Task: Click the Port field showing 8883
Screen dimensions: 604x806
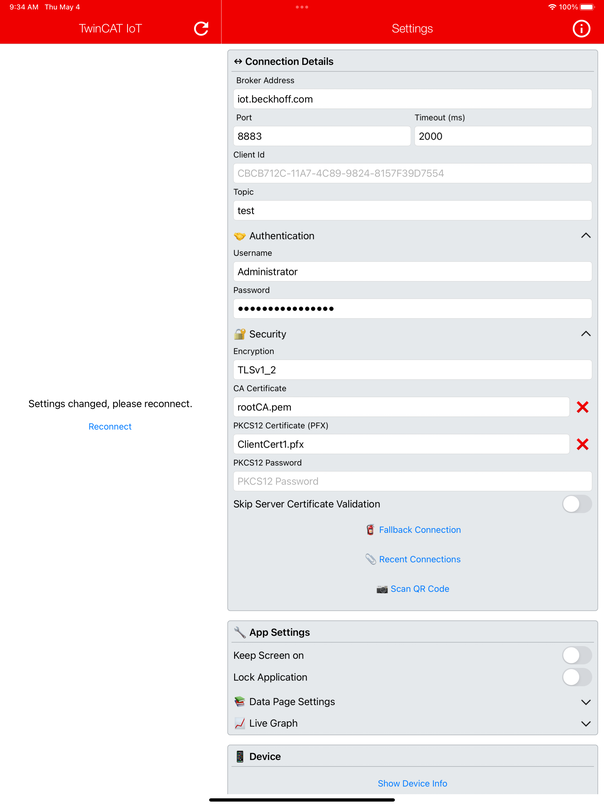Action: 322,136
